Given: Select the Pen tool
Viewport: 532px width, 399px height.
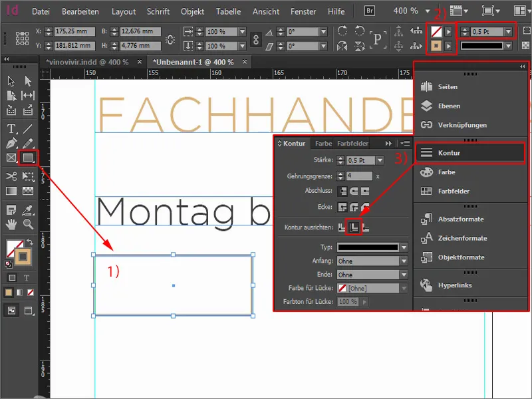Looking at the screenshot, I should (11, 143).
